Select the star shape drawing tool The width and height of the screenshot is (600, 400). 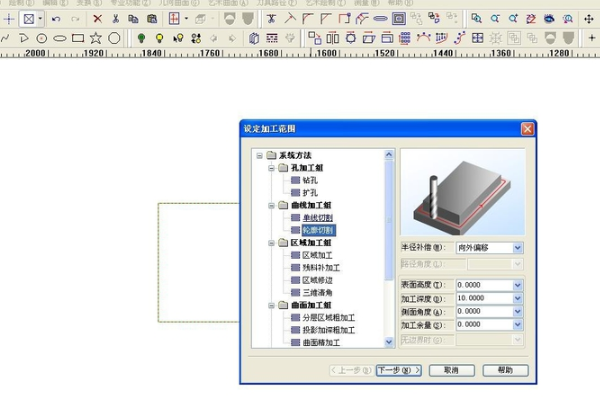click(x=96, y=38)
